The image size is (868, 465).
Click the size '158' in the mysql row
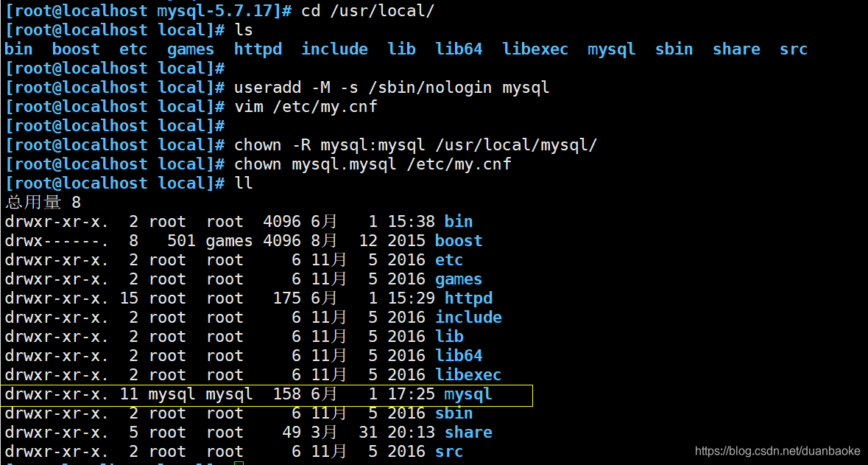coord(286,394)
